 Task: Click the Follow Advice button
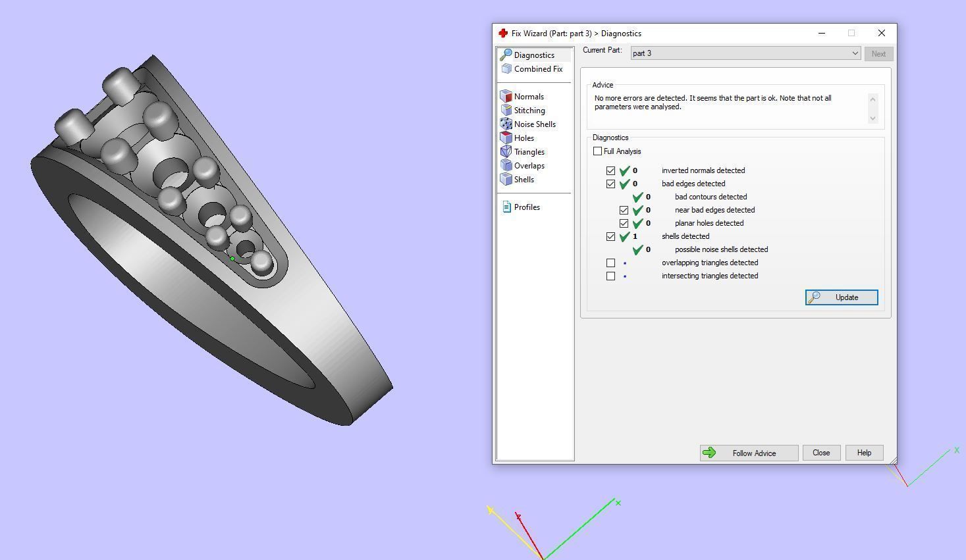point(749,453)
